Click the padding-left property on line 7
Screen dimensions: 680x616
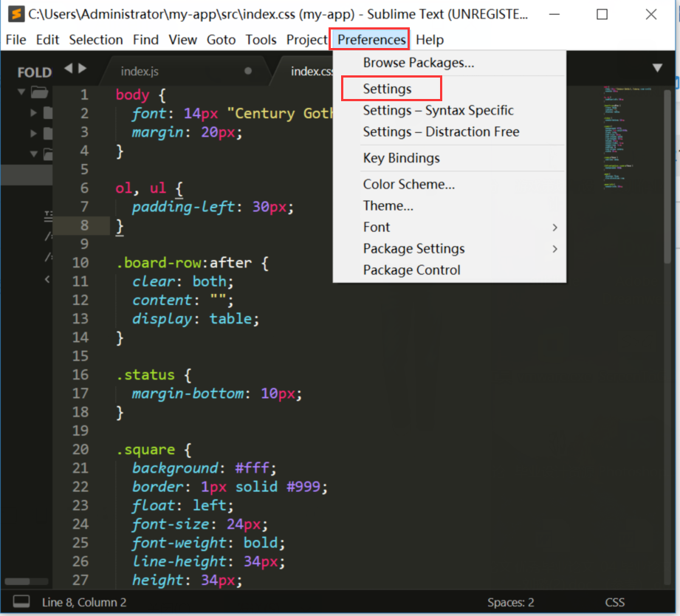[x=183, y=207]
